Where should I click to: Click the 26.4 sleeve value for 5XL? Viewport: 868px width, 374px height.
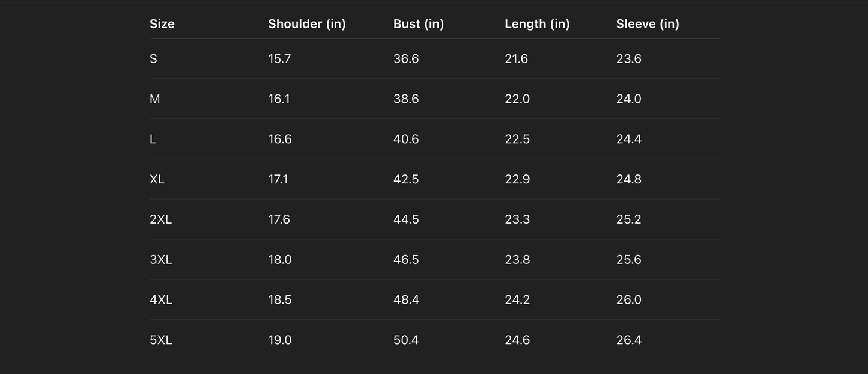coord(629,340)
